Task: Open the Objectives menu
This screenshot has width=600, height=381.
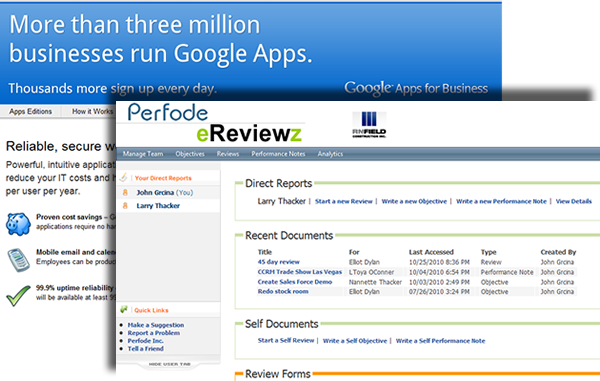Action: point(190,154)
